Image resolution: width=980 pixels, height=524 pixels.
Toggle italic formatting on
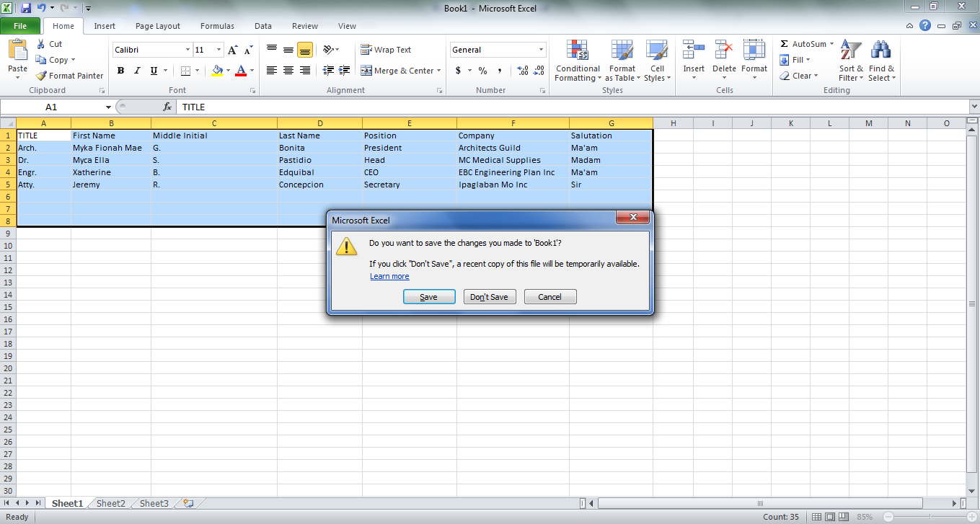136,71
